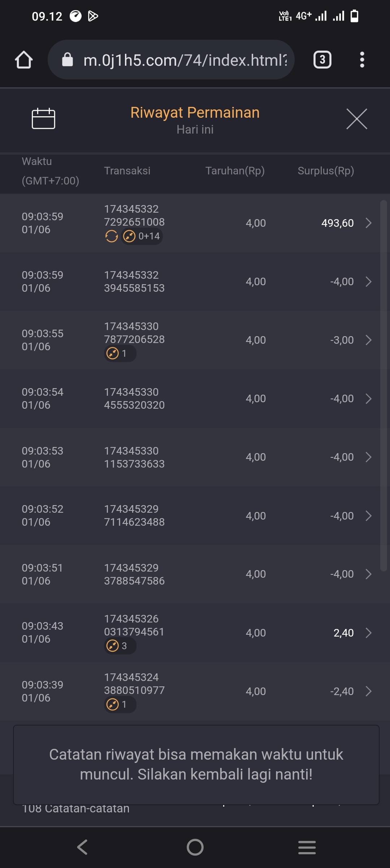
Task: Tap the circular respin icon on first transaction
Action: pos(112,236)
